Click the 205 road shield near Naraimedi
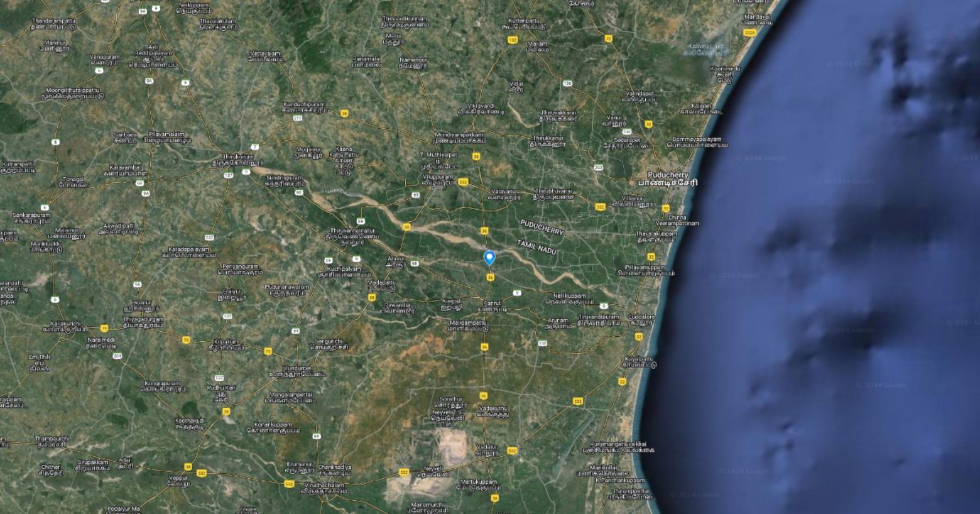The height and width of the screenshot is (514, 980). click(x=117, y=356)
